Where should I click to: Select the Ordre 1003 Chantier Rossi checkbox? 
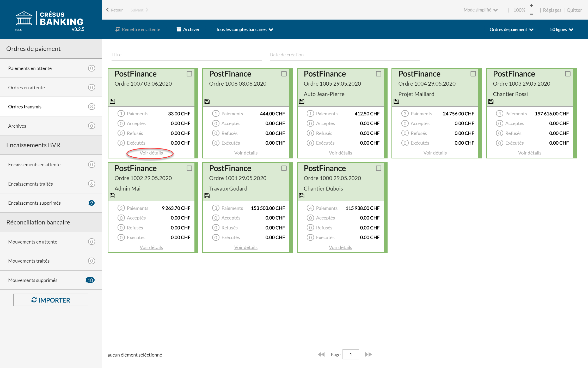pyautogui.click(x=568, y=74)
